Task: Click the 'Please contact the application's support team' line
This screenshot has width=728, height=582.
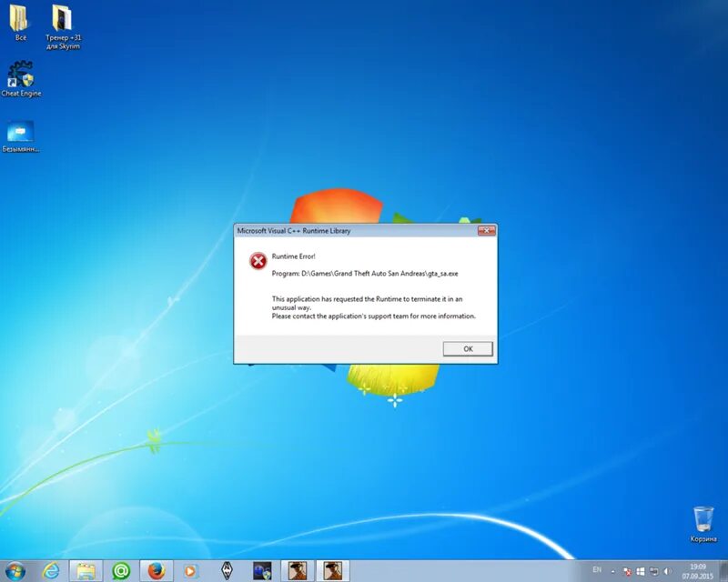Action: (374, 316)
